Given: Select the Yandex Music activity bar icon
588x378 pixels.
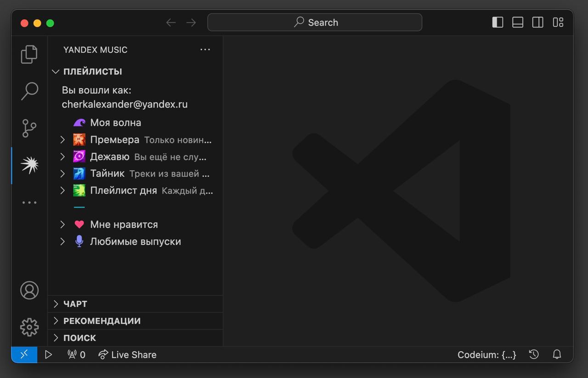Looking at the screenshot, I should point(29,165).
